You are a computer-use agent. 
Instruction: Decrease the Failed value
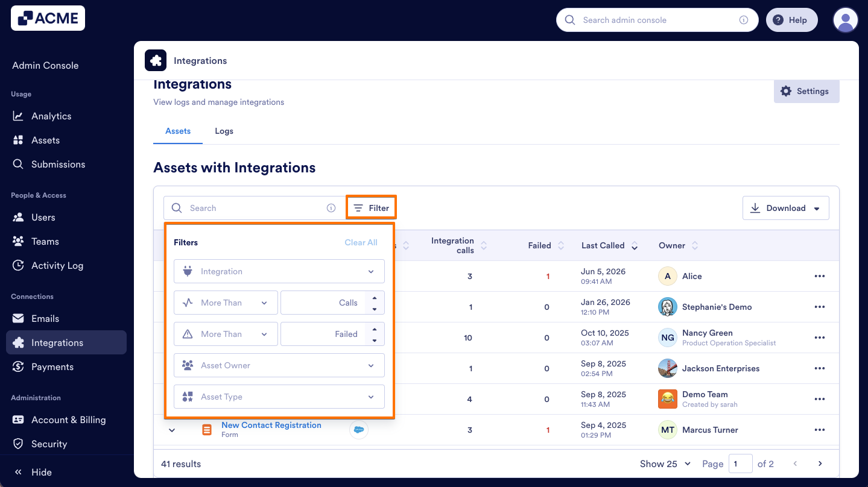click(375, 340)
